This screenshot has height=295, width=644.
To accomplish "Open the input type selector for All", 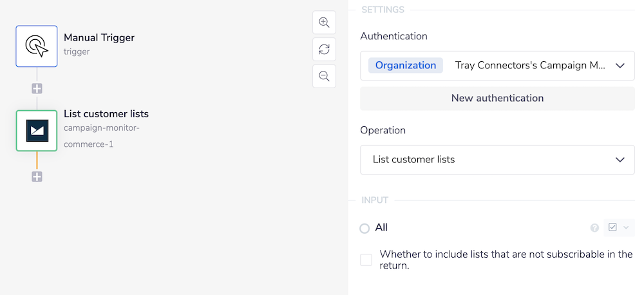I will click(618, 228).
